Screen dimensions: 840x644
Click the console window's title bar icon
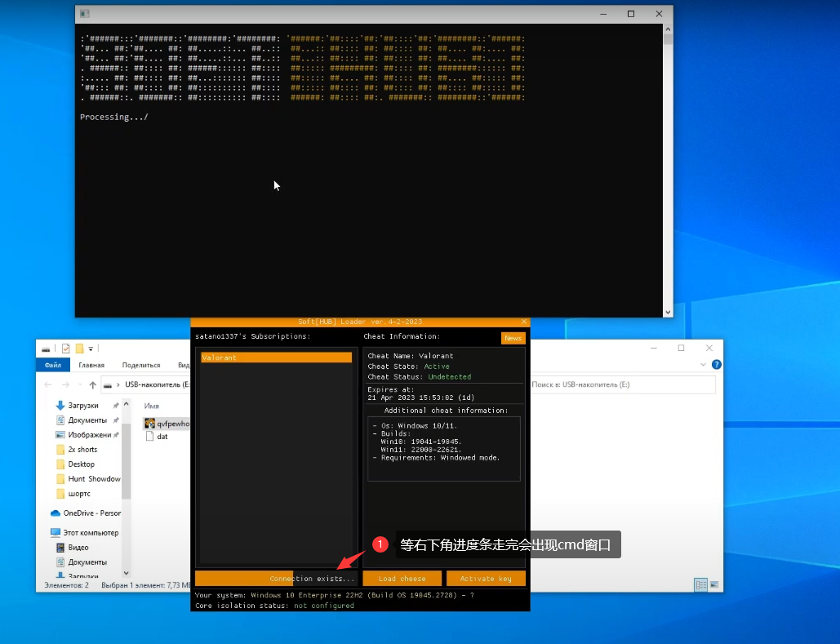[84, 14]
